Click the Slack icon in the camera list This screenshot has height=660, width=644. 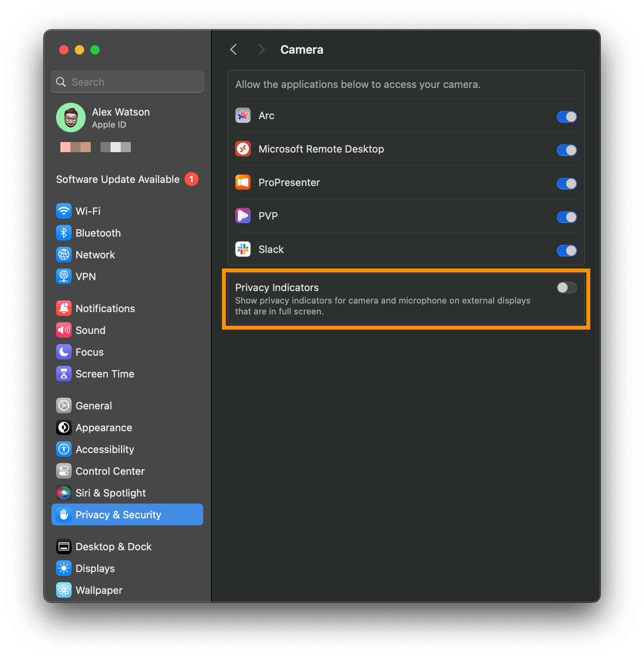pyautogui.click(x=243, y=249)
